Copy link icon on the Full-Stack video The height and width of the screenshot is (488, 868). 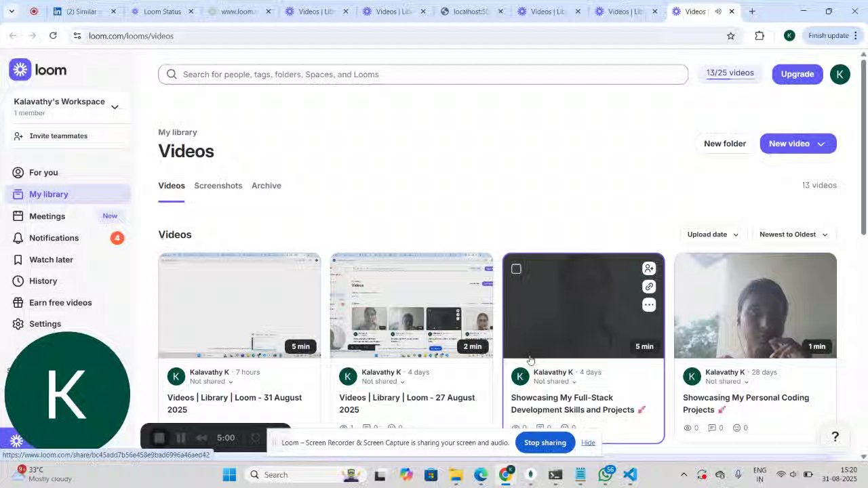[x=649, y=287]
